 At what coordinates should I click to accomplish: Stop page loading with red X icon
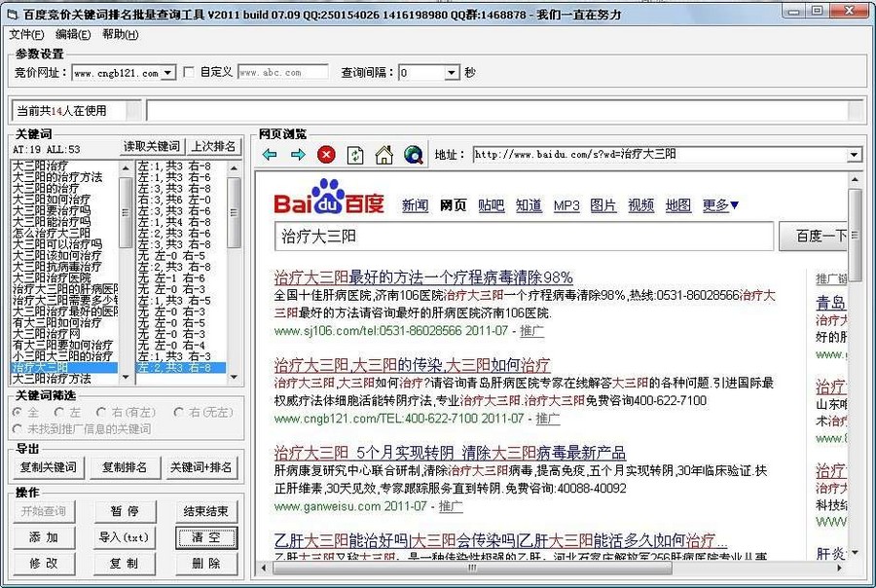coord(326,155)
